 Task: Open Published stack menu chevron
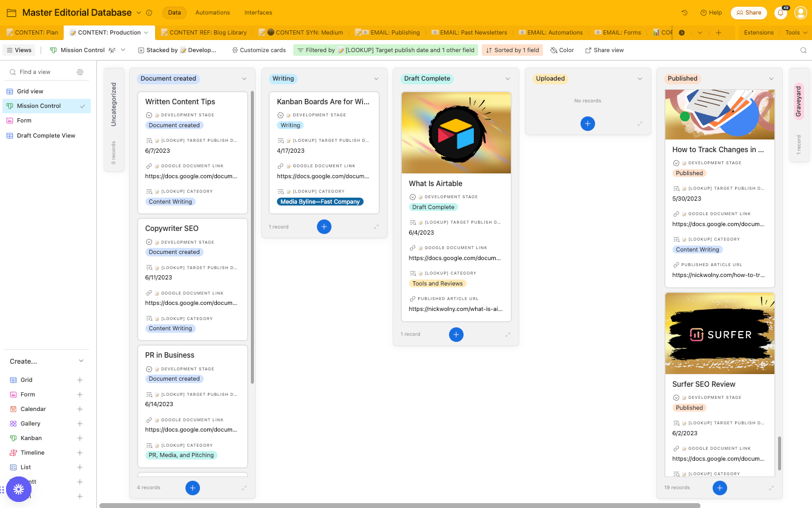pyautogui.click(x=771, y=79)
